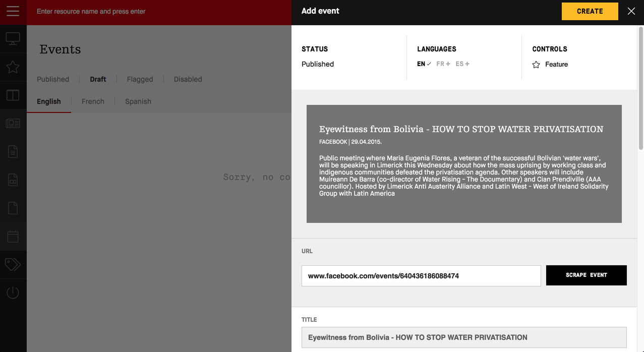Image resolution: width=644 pixels, height=352 pixels.
Task: Add the ES language
Action: pyautogui.click(x=462, y=64)
